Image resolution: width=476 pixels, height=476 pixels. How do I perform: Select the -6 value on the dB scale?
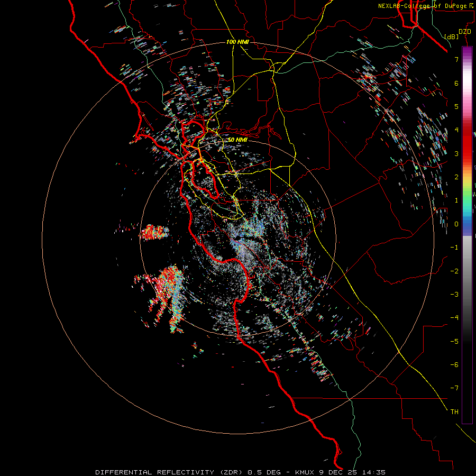454,364
